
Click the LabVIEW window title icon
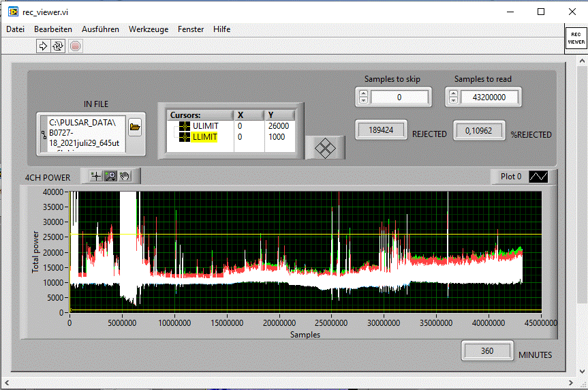(x=13, y=12)
